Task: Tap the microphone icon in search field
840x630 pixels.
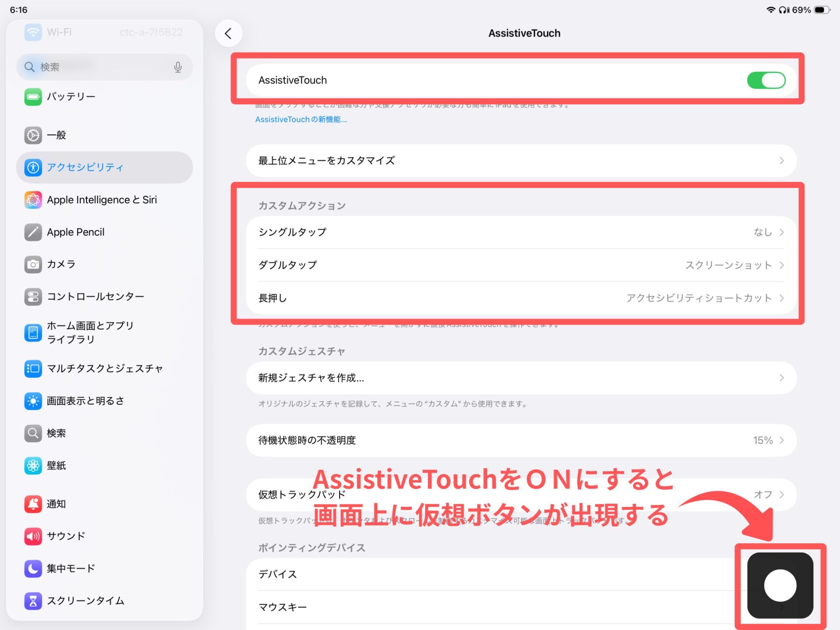Action: [178, 67]
